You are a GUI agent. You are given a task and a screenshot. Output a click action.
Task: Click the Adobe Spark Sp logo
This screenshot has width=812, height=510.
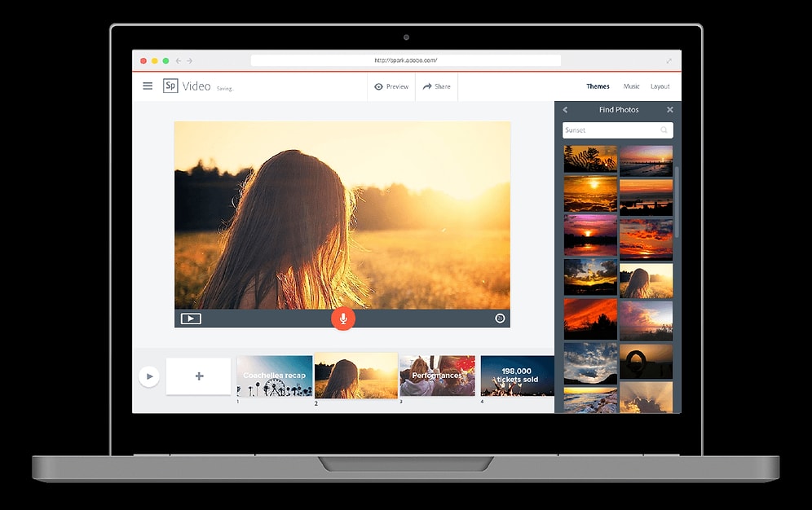tap(170, 86)
